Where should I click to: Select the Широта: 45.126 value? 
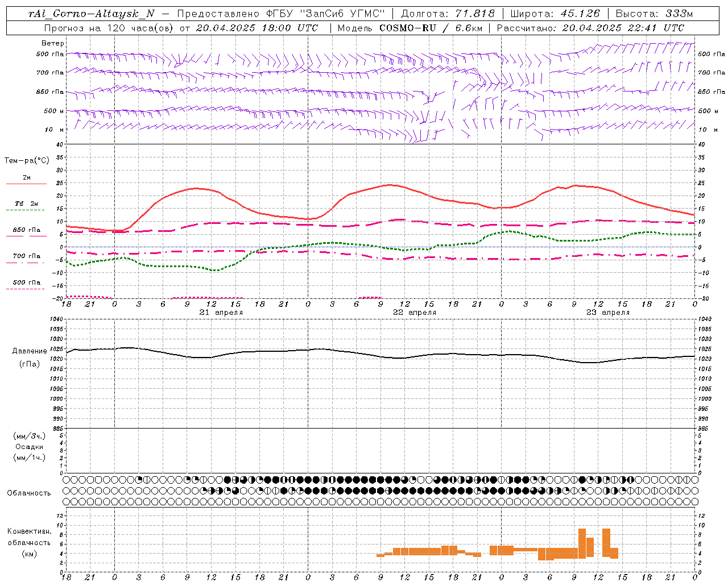tap(555, 14)
